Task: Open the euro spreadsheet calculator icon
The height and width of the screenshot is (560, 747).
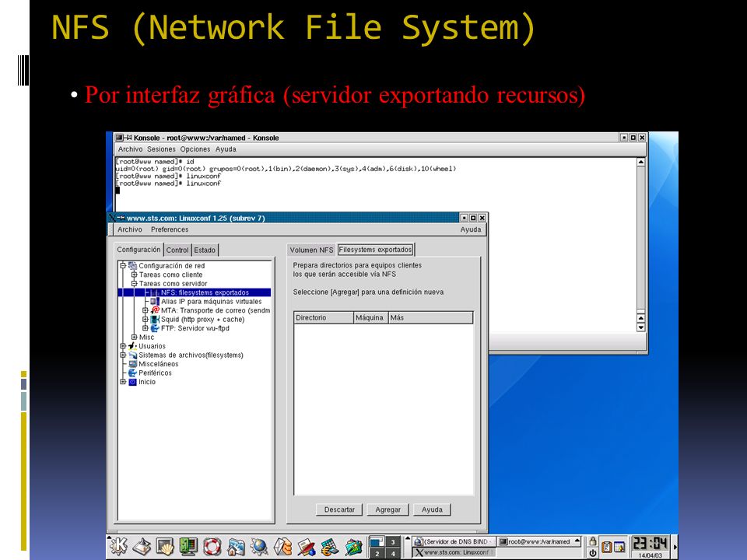Action: click(330, 547)
